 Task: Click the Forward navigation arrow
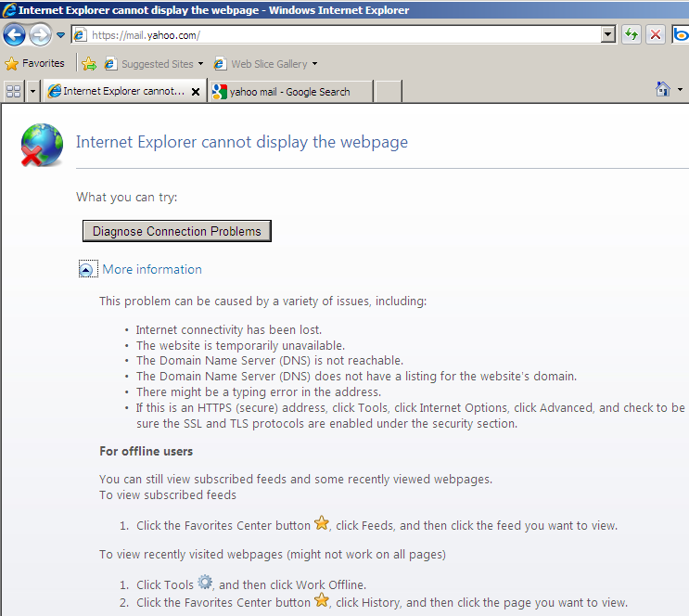click(x=40, y=34)
